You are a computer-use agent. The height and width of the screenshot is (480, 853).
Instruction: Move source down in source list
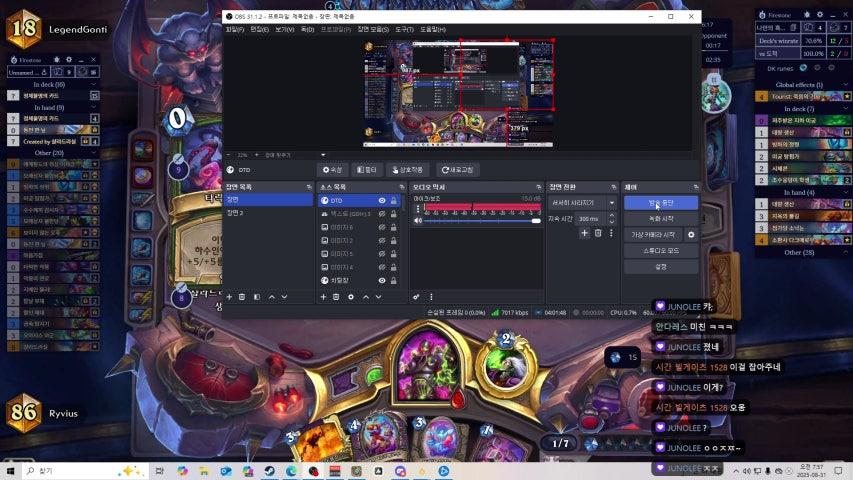[x=378, y=297]
